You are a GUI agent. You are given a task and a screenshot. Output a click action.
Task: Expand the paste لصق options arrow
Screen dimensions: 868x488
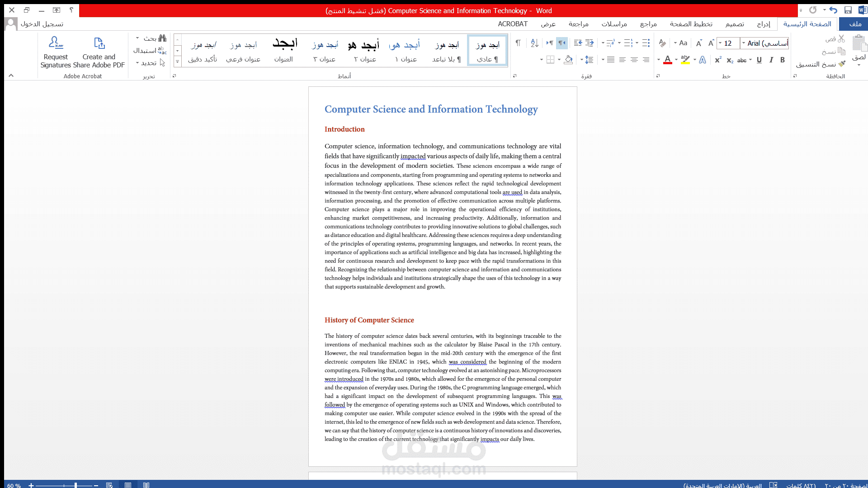click(x=859, y=65)
